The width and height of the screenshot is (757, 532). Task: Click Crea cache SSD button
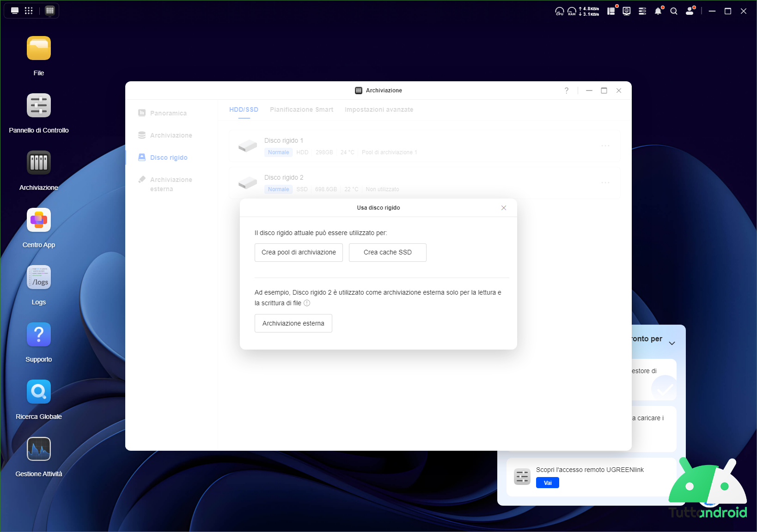pyautogui.click(x=388, y=253)
